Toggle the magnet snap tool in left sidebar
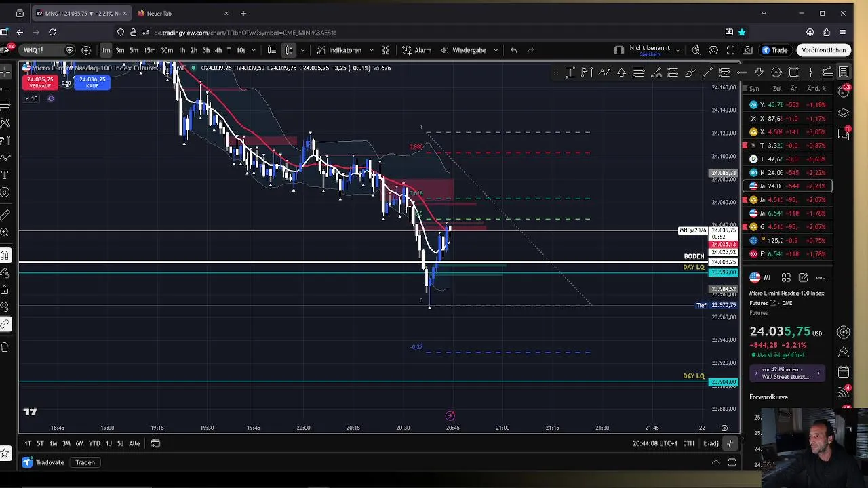868x488 pixels. (x=5, y=256)
